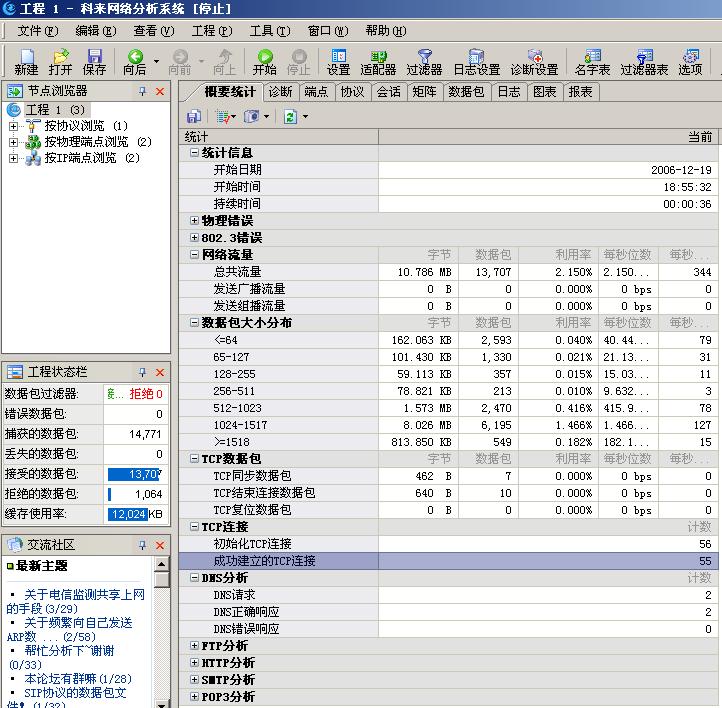Switch to the 数据包 tab
This screenshot has height=708, width=722.
coord(466,92)
